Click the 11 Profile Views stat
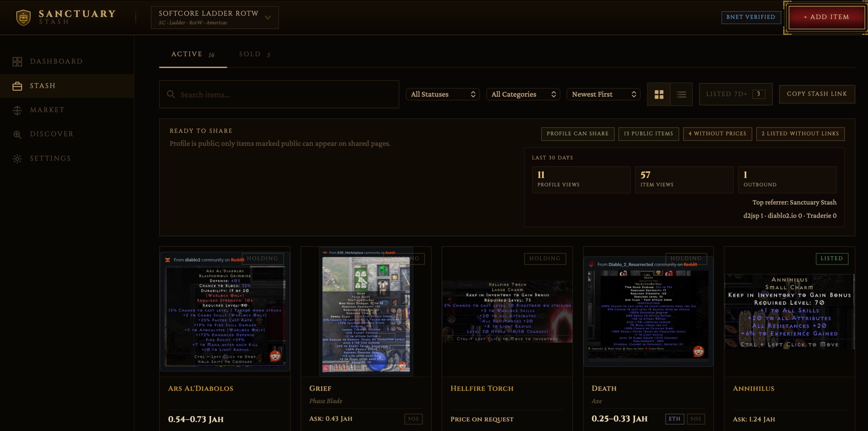Screen dimensions: 868x431 pos(581,179)
